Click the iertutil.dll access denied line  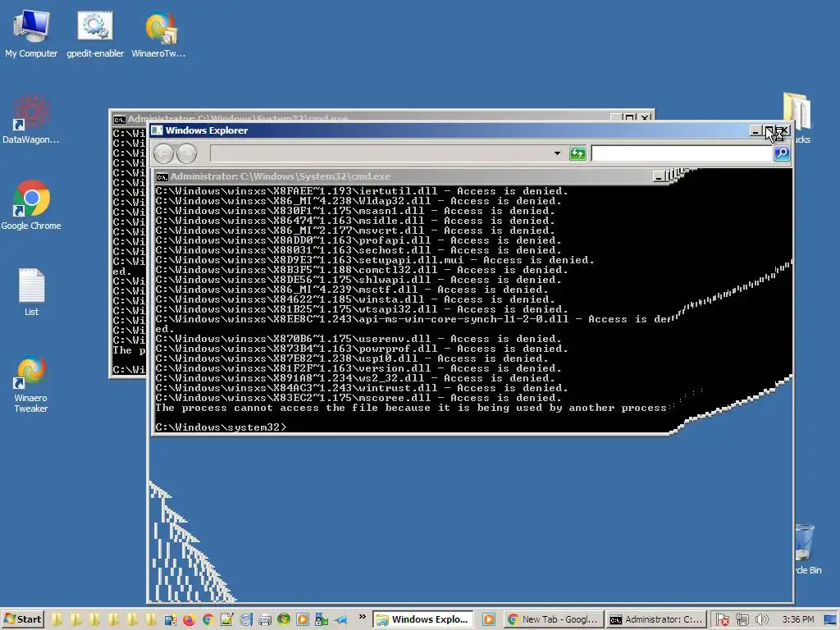(362, 191)
